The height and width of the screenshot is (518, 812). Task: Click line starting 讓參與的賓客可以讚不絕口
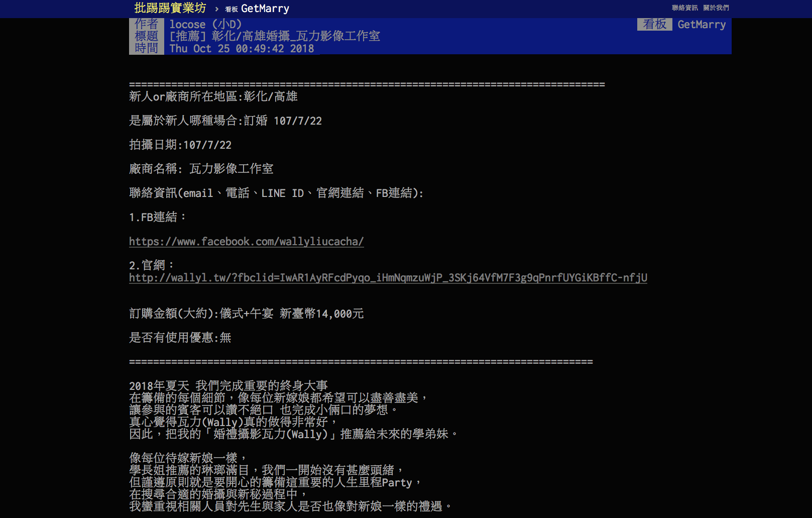[264, 410]
